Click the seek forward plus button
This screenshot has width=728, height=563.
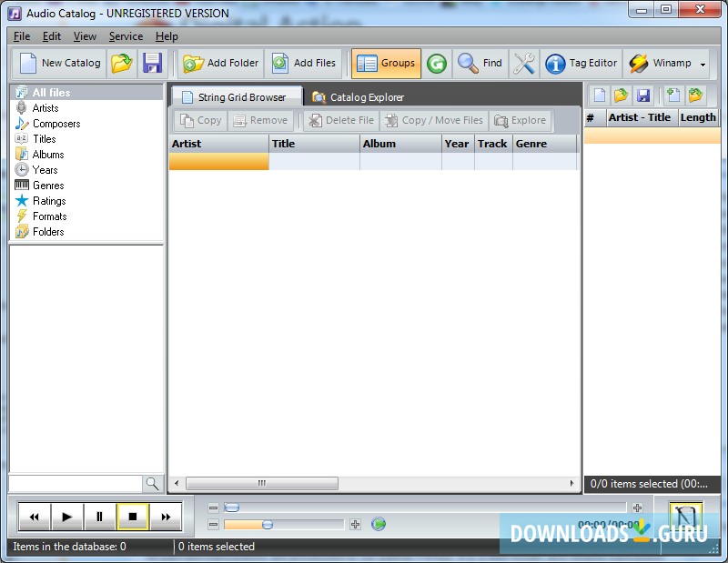[x=637, y=508]
